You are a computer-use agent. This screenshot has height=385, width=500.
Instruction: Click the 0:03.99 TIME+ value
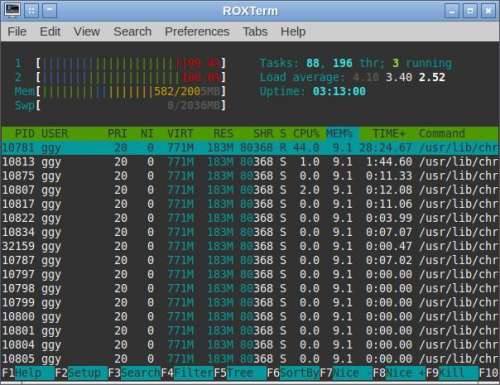[389, 218]
